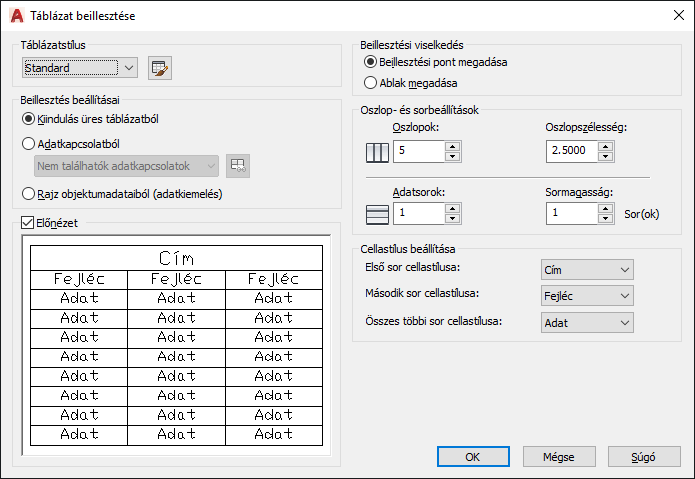Open Második sor cellastílusa dropdown
This screenshot has height=479, width=695.
click(586, 296)
